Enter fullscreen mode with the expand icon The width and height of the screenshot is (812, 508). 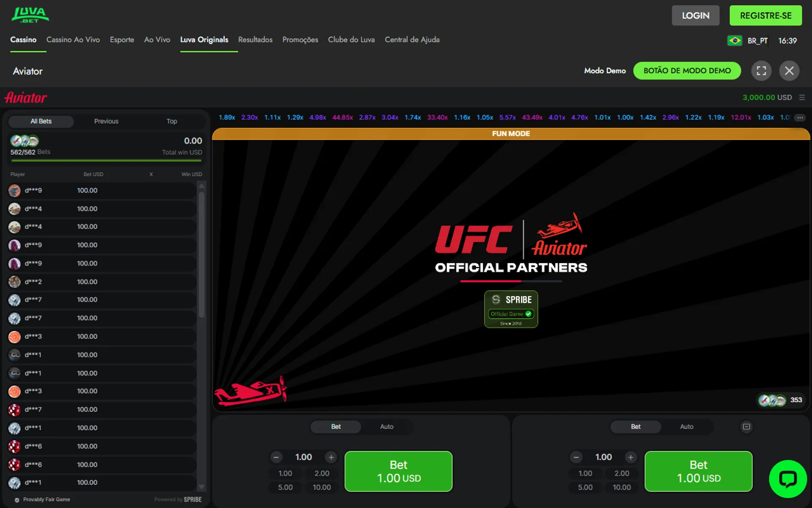tap(761, 71)
